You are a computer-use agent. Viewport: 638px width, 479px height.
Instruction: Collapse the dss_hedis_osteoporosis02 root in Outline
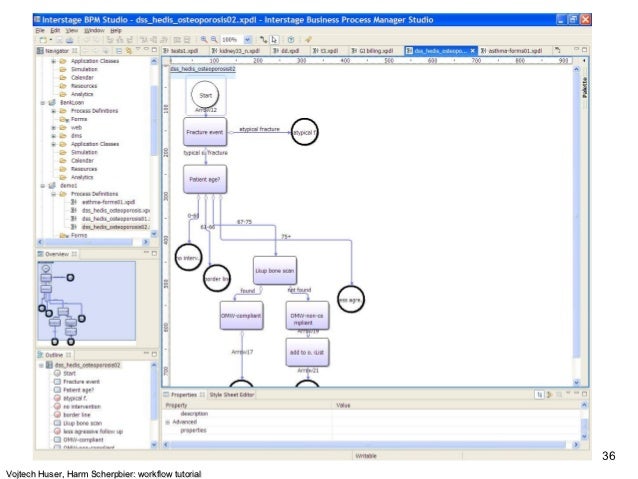(x=41, y=365)
